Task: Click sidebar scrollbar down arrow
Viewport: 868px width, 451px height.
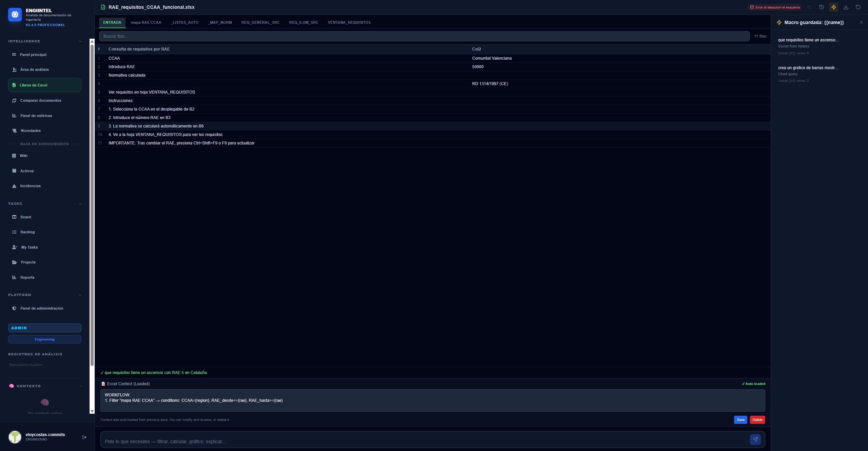Action: [92, 411]
